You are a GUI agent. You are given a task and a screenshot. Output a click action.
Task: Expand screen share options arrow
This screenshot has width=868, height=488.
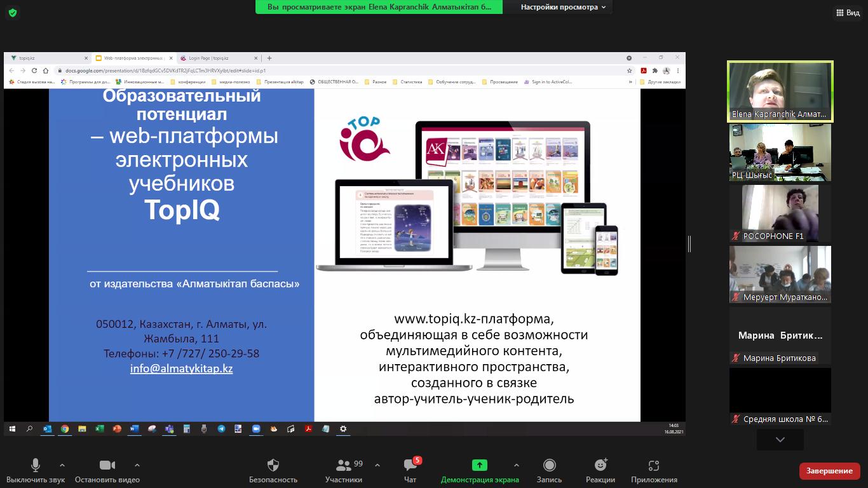516,465
